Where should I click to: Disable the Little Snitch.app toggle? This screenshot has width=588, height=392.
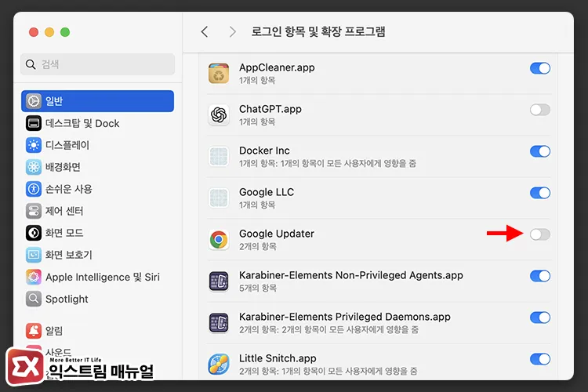pos(540,359)
